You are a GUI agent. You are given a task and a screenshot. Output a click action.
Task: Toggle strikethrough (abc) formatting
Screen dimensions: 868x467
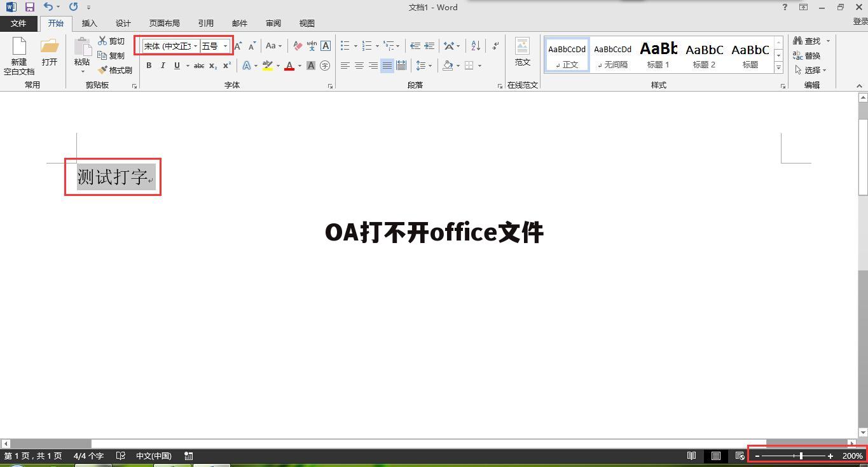[199, 66]
